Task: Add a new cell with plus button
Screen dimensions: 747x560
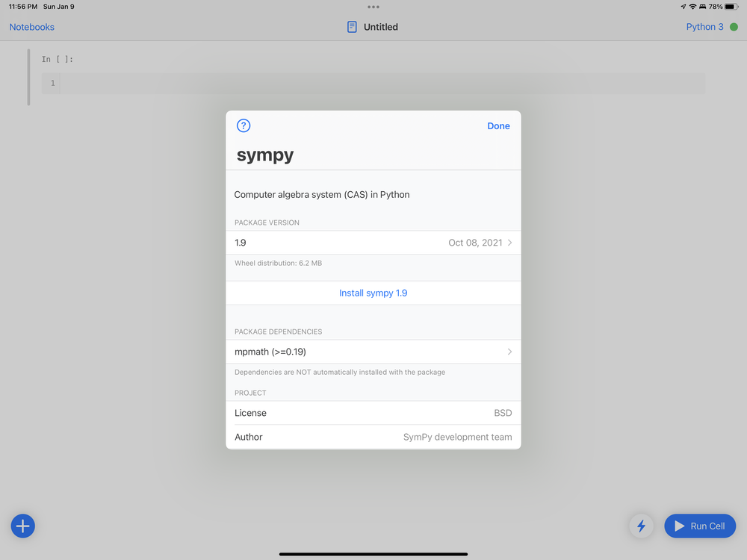Action: (x=23, y=526)
